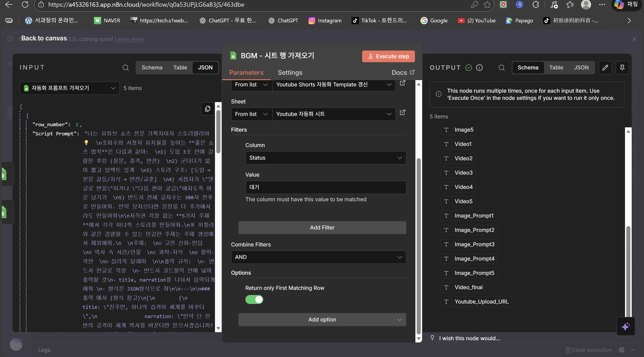Edit the output data with the pencil icon
The width and height of the screenshot is (644, 357).
[x=605, y=68]
